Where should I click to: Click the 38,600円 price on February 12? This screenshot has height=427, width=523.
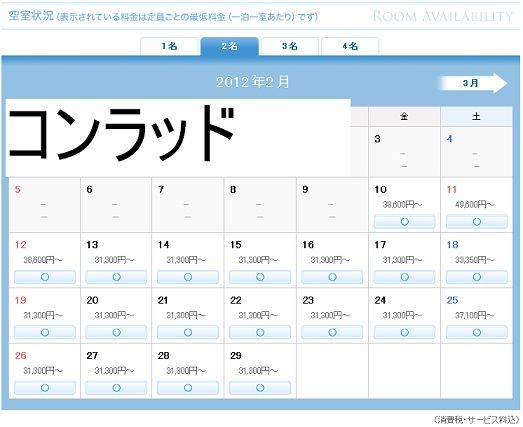(x=43, y=260)
